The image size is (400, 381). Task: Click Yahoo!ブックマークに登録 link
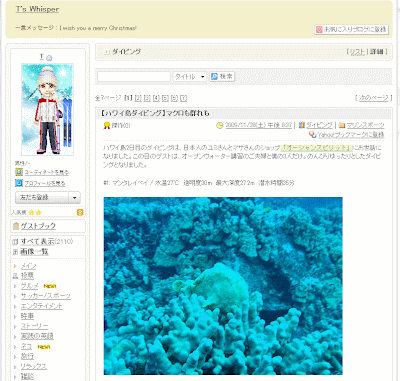tap(351, 135)
